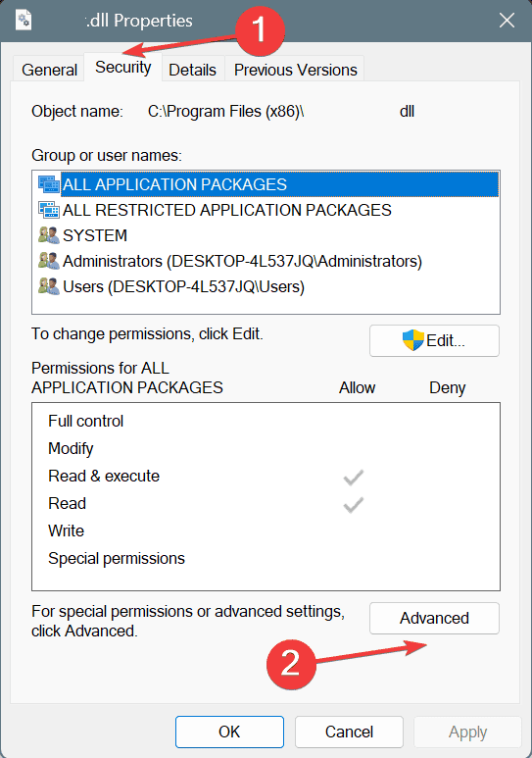This screenshot has width=532, height=758.
Task: Click the ALL APPLICATION PACKAGES group icon
Action: 49,184
